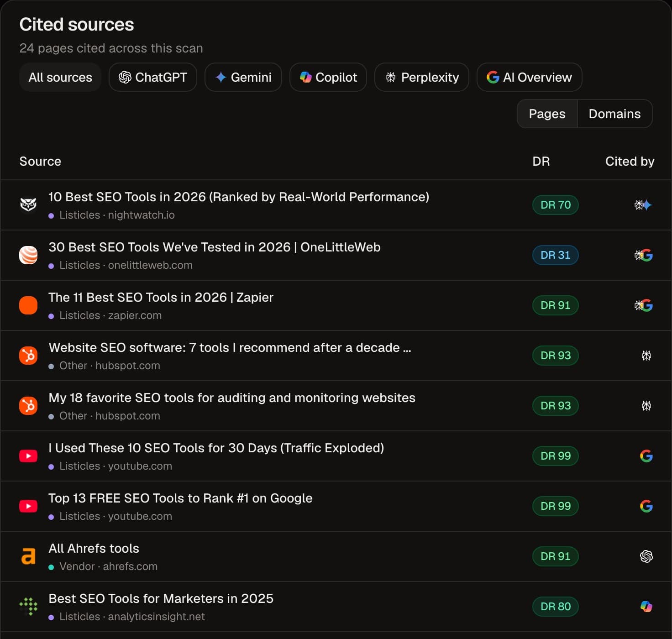The width and height of the screenshot is (672, 639).
Task: Click the nightwatch.io owl favicon
Action: [x=28, y=205]
